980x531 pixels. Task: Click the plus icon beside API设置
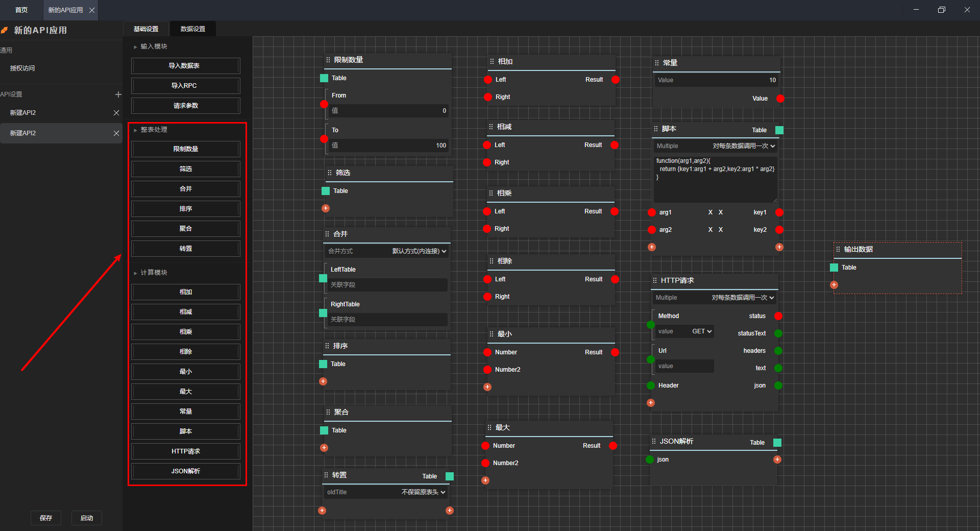pyautogui.click(x=118, y=94)
